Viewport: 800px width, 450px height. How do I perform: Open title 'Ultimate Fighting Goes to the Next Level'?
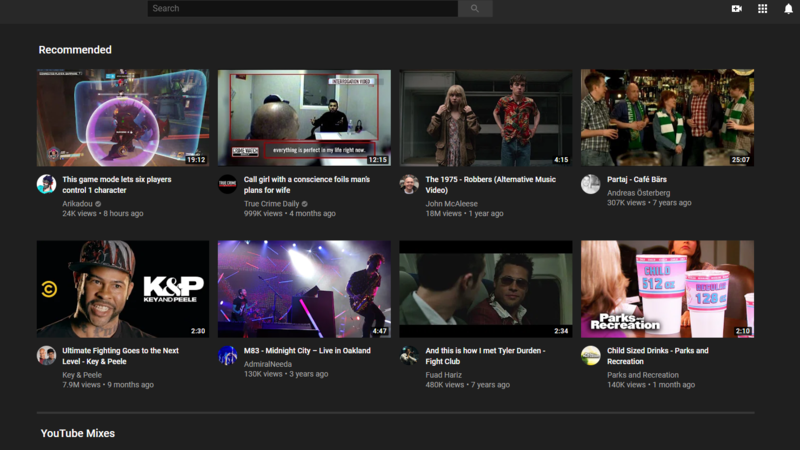tap(120, 356)
